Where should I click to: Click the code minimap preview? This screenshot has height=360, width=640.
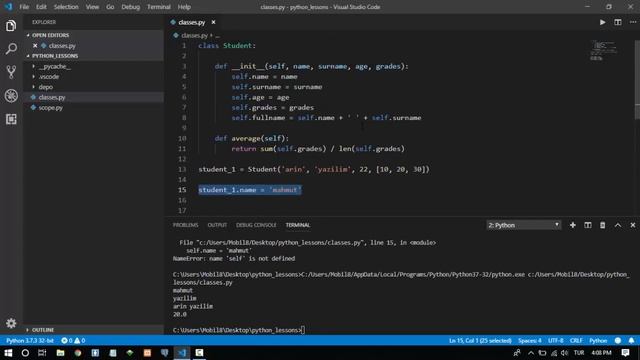coord(603,50)
